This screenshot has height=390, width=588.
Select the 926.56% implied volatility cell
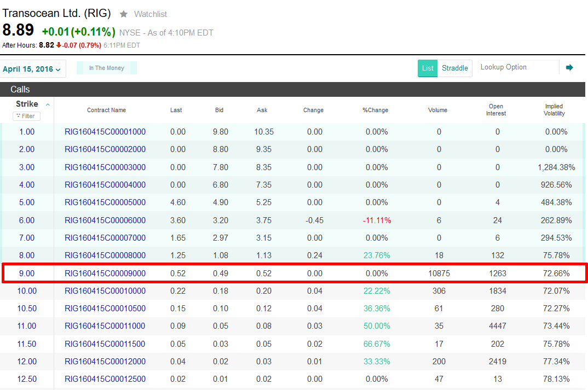click(x=556, y=185)
